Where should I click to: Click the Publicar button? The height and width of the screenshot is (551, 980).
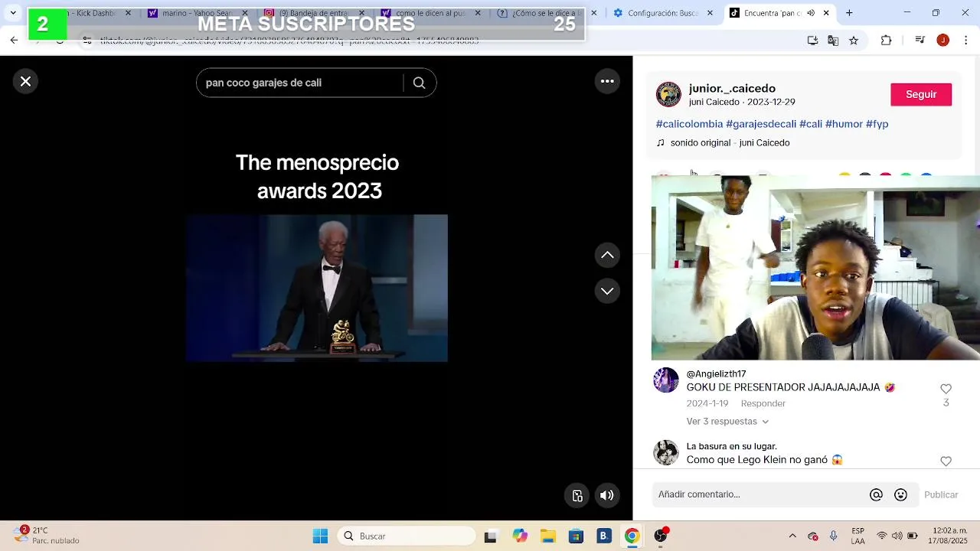click(x=941, y=495)
